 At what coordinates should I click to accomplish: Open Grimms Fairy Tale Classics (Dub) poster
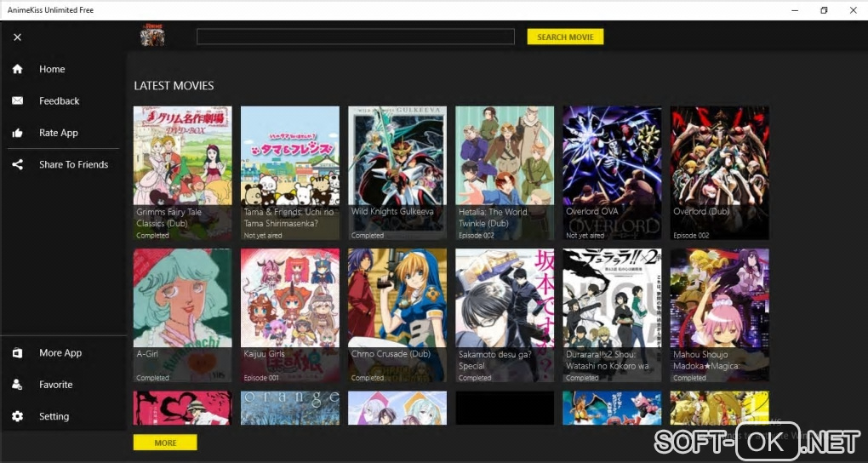click(183, 173)
